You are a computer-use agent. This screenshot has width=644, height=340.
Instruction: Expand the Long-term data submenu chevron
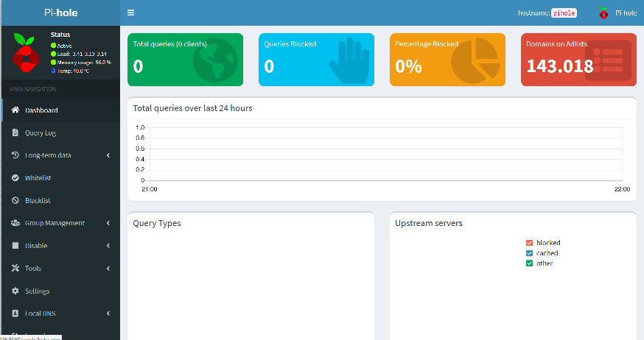click(108, 155)
